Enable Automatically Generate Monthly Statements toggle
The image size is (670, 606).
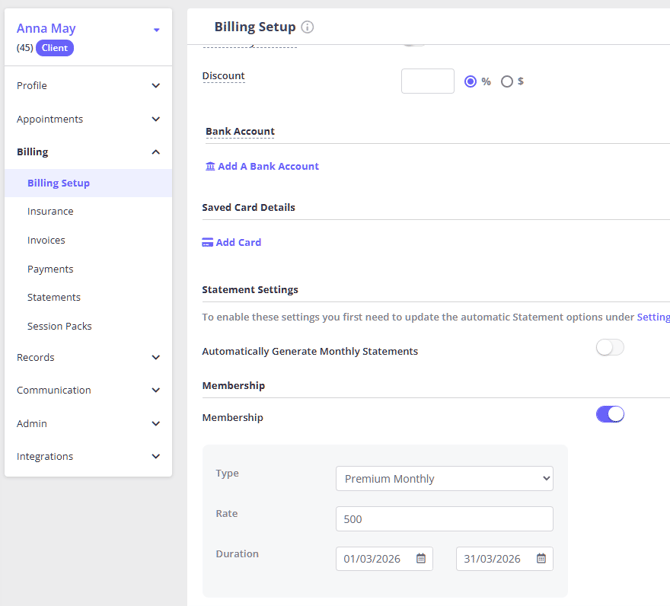coord(610,348)
